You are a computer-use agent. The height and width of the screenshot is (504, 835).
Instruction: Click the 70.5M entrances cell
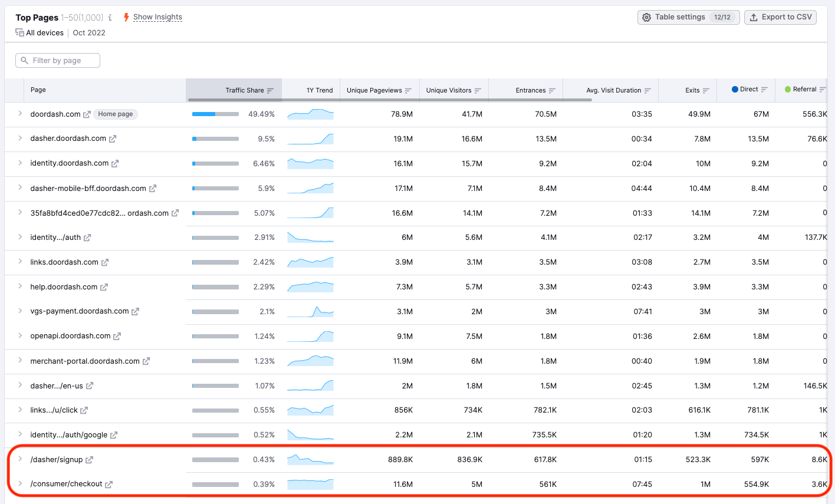coord(546,114)
